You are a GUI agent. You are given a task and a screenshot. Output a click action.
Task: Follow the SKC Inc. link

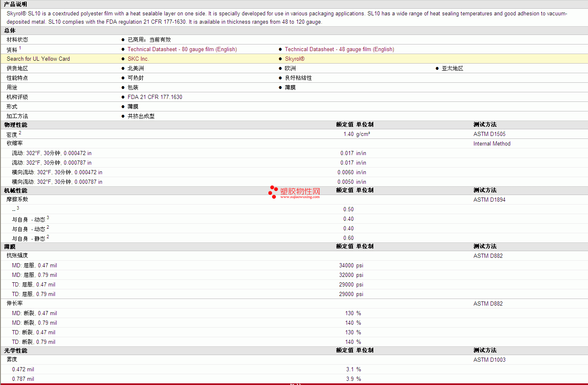[138, 59]
